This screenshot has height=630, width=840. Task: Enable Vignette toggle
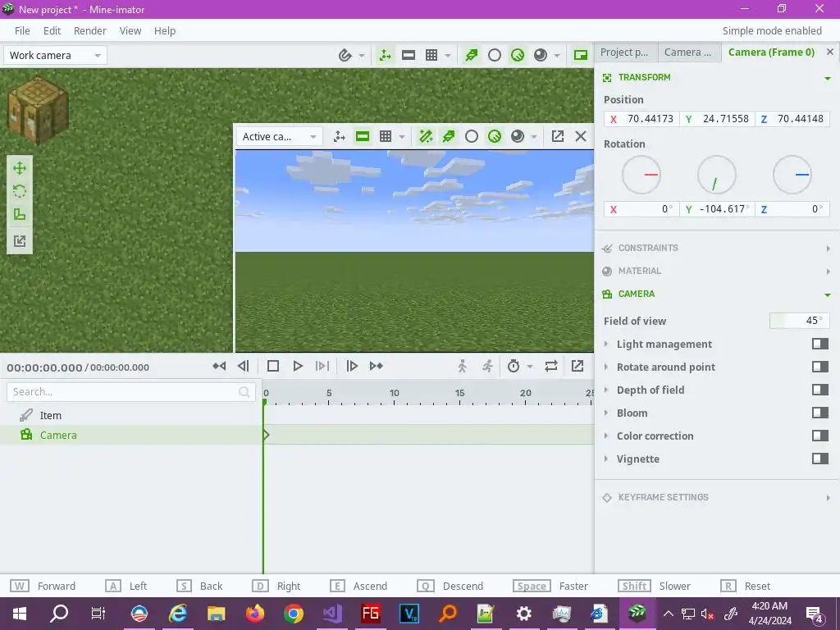coord(819,459)
